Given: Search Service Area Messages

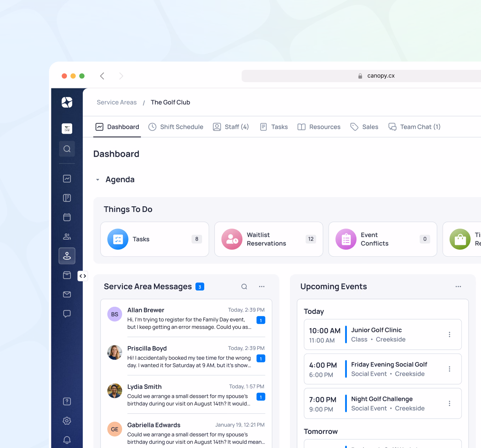Looking at the screenshot, I should tap(244, 287).
